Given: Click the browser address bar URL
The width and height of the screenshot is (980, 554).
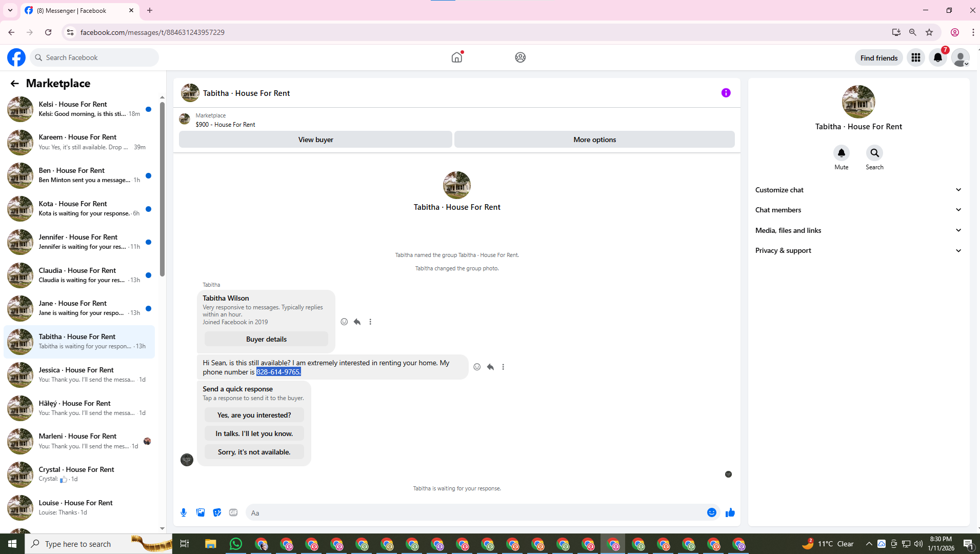Looking at the screenshot, I should click(x=152, y=32).
